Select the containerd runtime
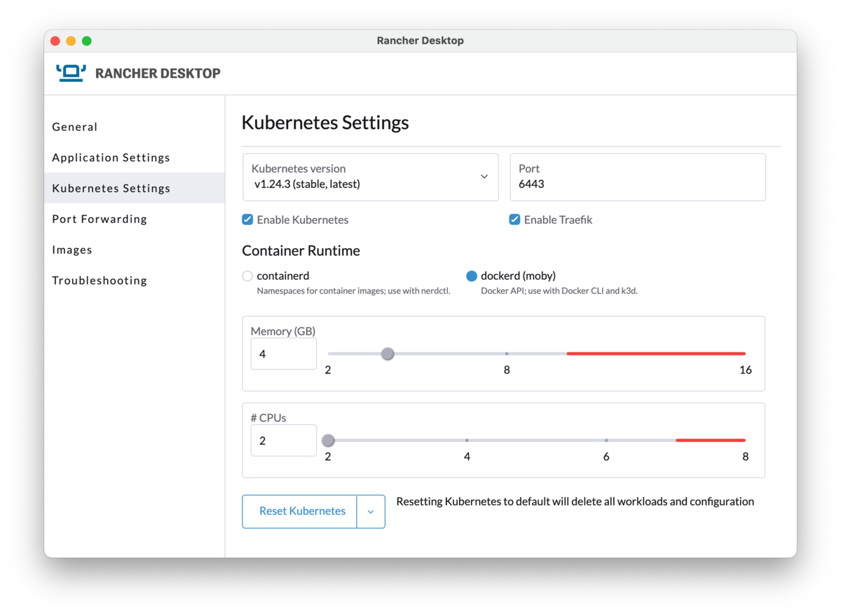 [247, 275]
